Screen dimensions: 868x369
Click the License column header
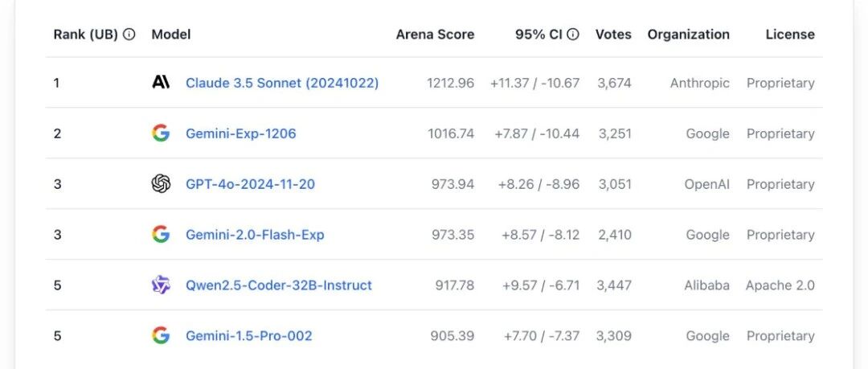(x=790, y=35)
